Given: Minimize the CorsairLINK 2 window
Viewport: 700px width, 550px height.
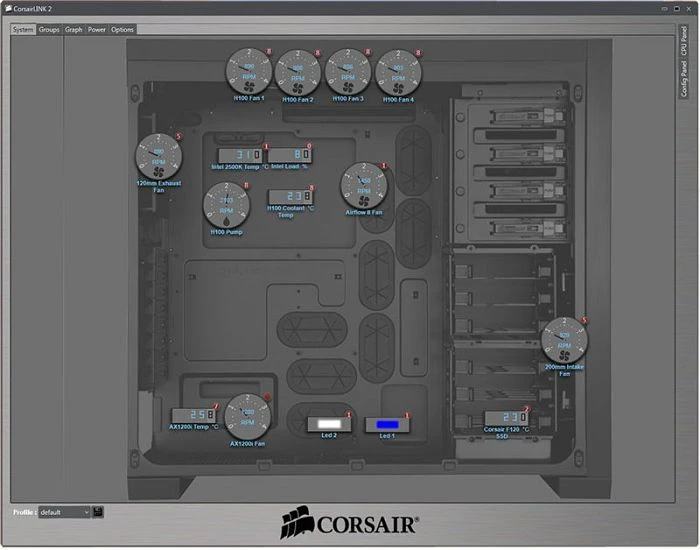Looking at the screenshot, I should 665,8.
